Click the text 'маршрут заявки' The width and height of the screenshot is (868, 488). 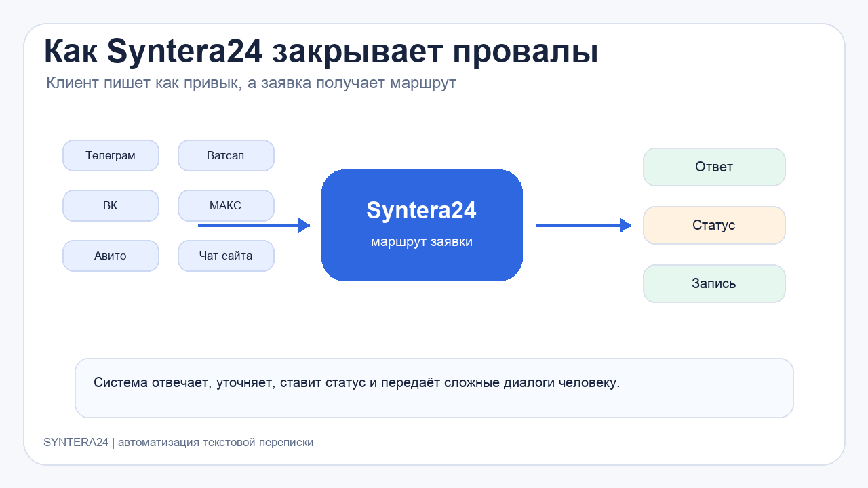(422, 242)
